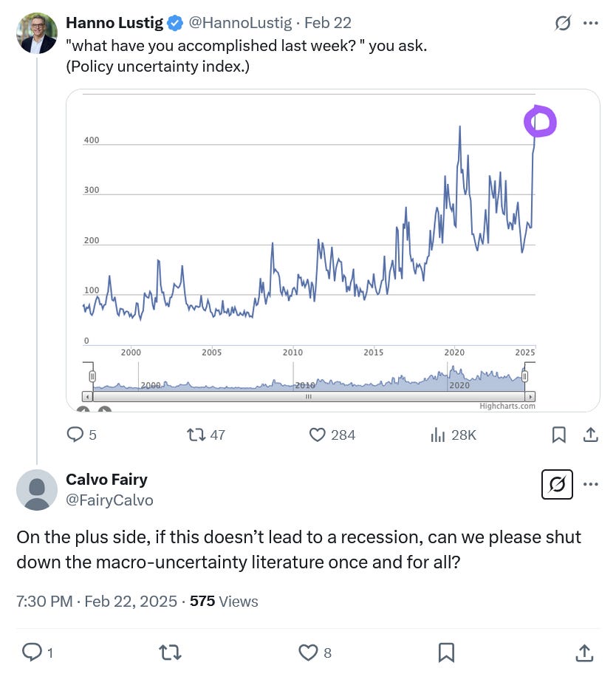Click the chart's horizontal scrollbar thumb
616x674 pixels.
(x=309, y=397)
